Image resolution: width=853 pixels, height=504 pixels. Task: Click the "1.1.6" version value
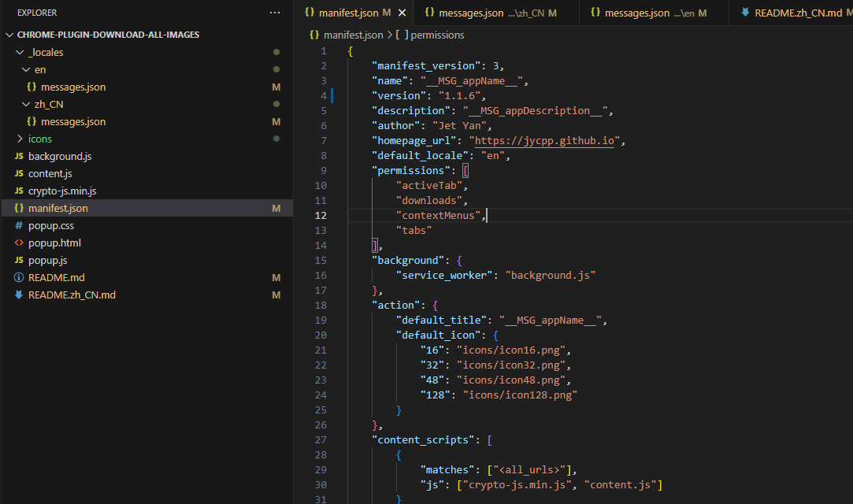459,96
